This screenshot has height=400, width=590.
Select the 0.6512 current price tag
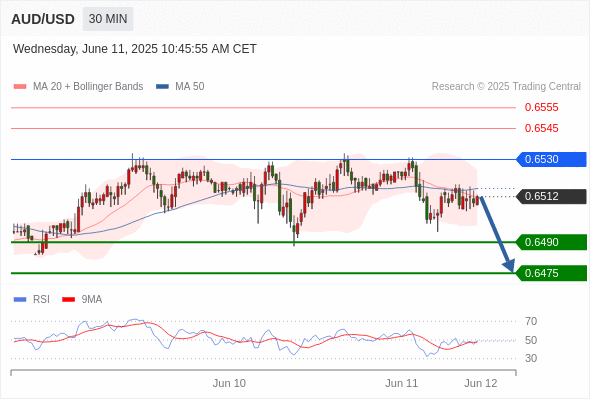(551, 196)
